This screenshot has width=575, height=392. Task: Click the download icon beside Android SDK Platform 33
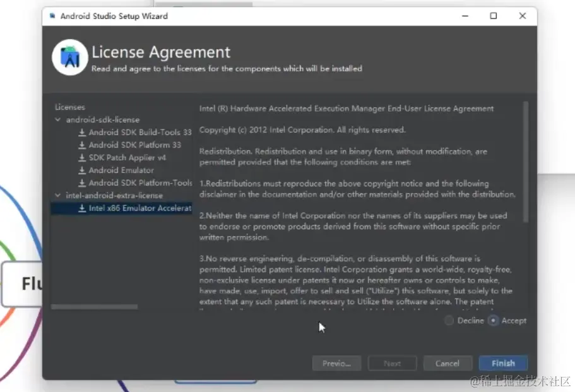coord(82,145)
